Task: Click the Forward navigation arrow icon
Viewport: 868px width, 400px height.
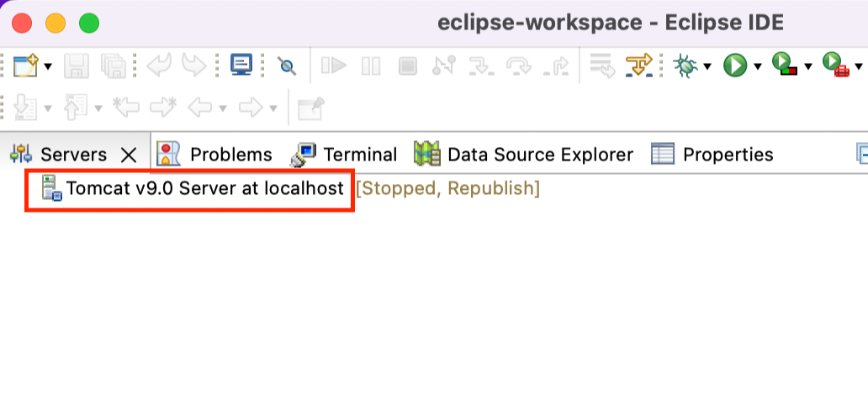Action: pyautogui.click(x=251, y=108)
